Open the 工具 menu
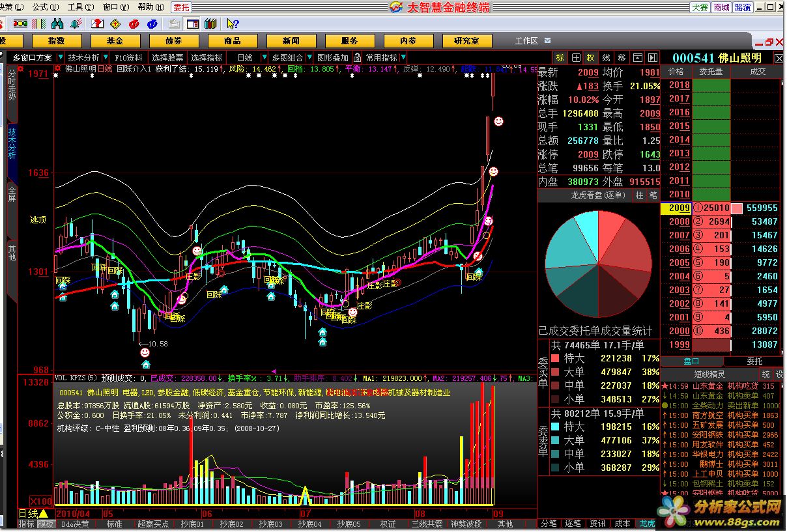 pos(79,7)
